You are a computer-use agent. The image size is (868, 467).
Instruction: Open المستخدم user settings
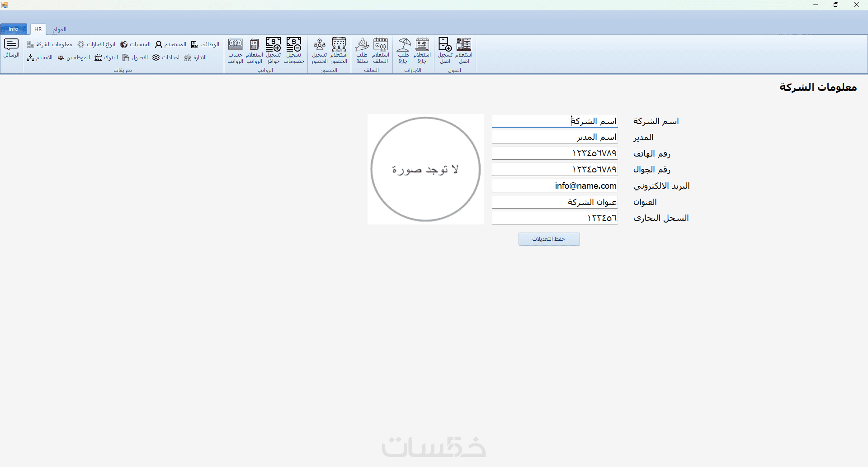click(x=170, y=44)
